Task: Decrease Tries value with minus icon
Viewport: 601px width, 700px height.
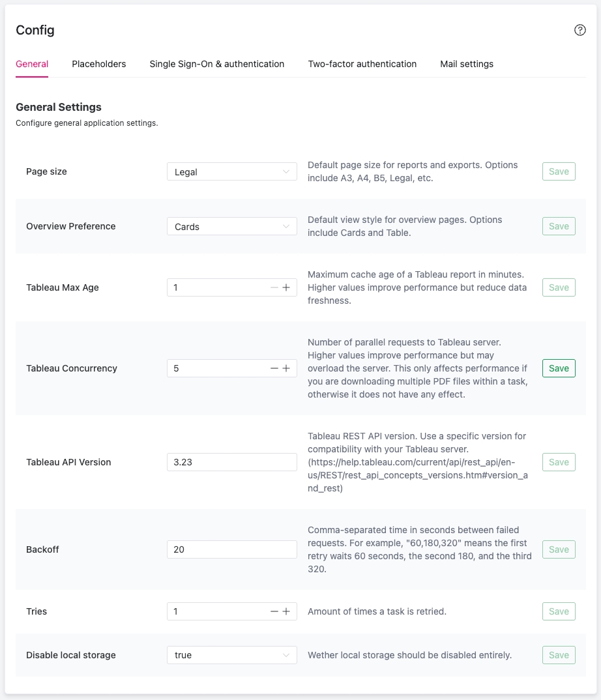Action: click(274, 611)
